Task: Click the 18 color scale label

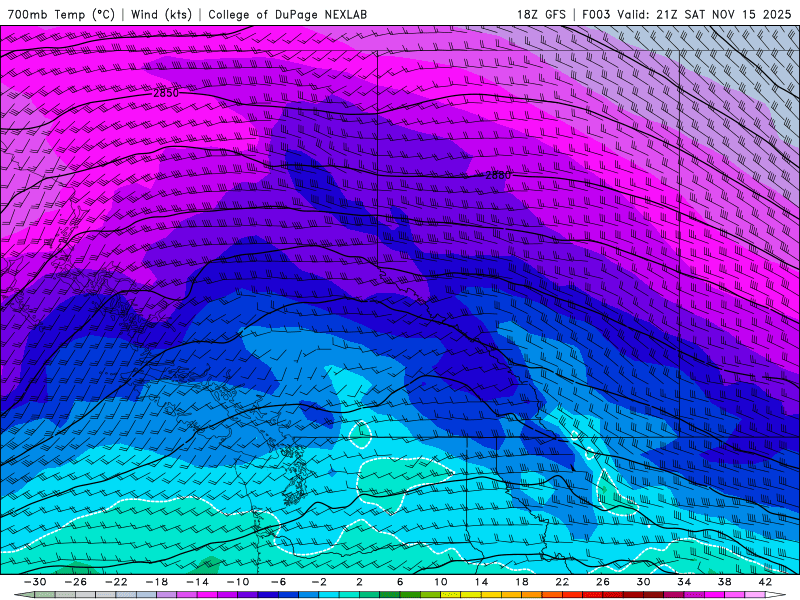Action: (521, 582)
